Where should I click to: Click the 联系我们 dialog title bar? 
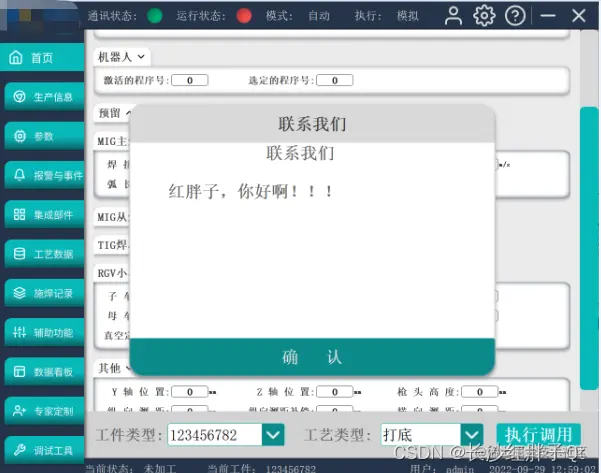(312, 124)
